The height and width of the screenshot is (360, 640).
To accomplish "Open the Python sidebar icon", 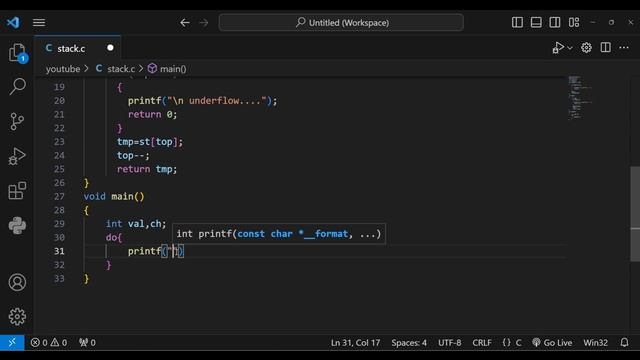I will [18, 225].
